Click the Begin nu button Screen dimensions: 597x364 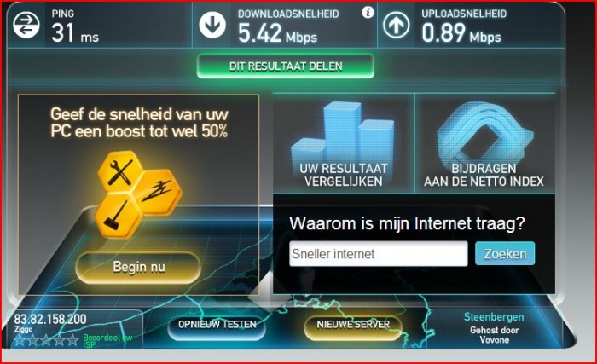138,267
